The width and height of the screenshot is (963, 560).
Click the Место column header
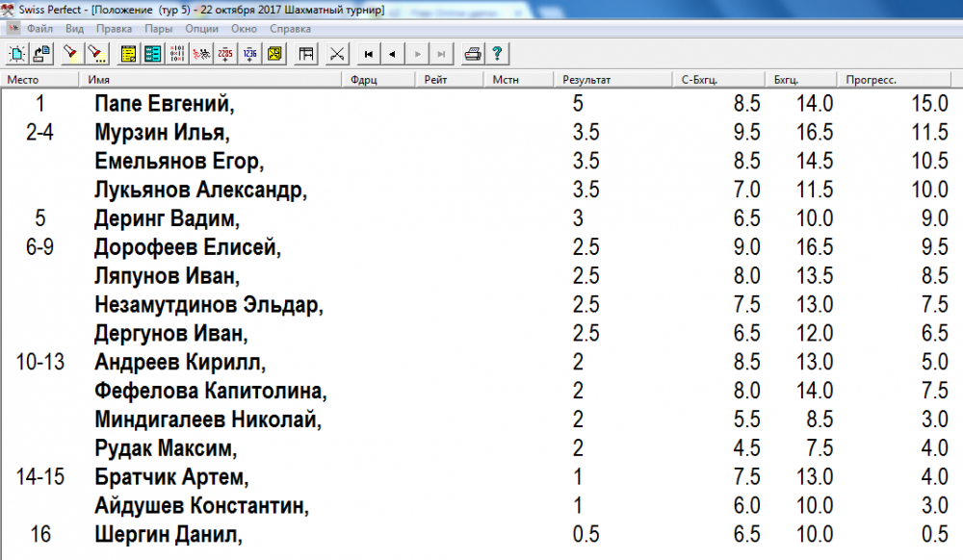(x=39, y=79)
